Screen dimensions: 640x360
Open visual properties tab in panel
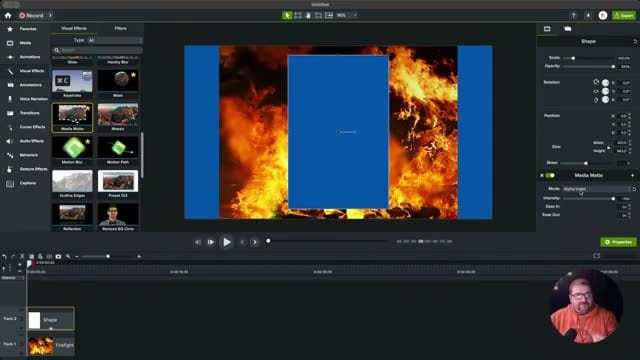547,29
